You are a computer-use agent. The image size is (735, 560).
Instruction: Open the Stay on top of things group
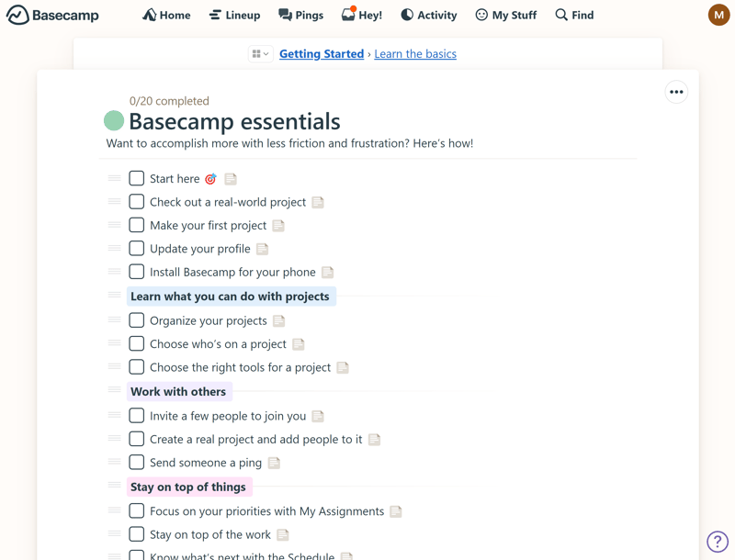click(x=188, y=487)
